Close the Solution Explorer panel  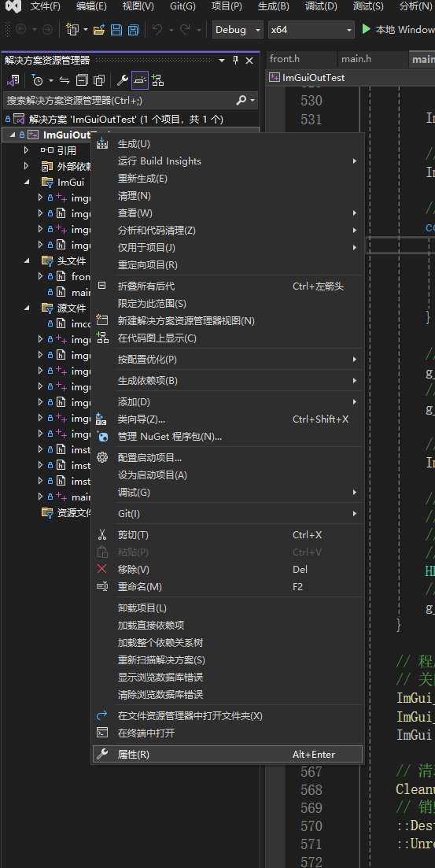[x=249, y=61]
